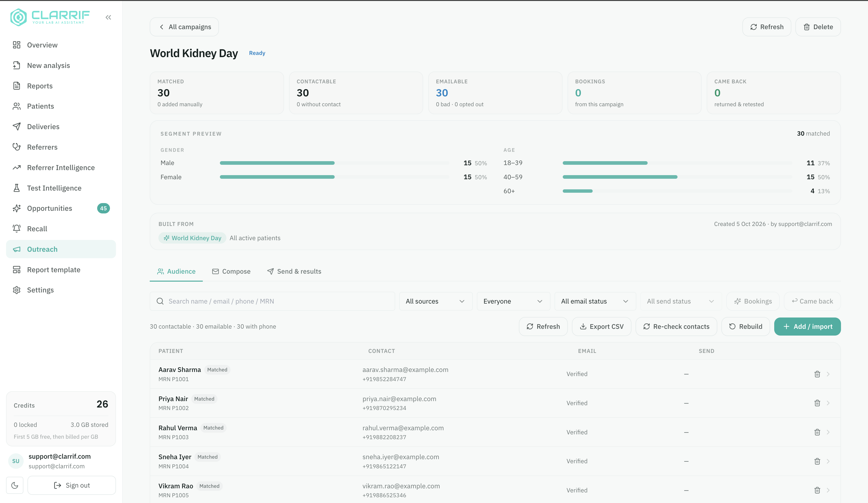The image size is (868, 503).
Task: Open the Everyone filter dropdown
Action: point(513,301)
